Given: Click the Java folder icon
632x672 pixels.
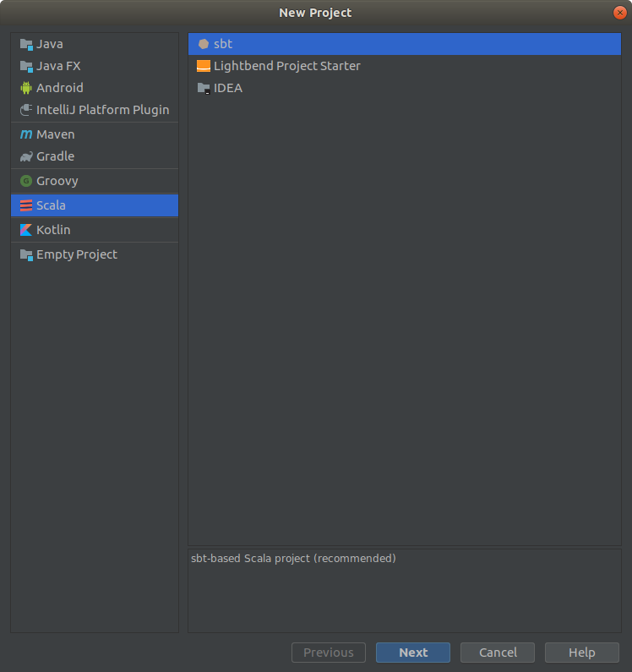Looking at the screenshot, I should [26, 44].
